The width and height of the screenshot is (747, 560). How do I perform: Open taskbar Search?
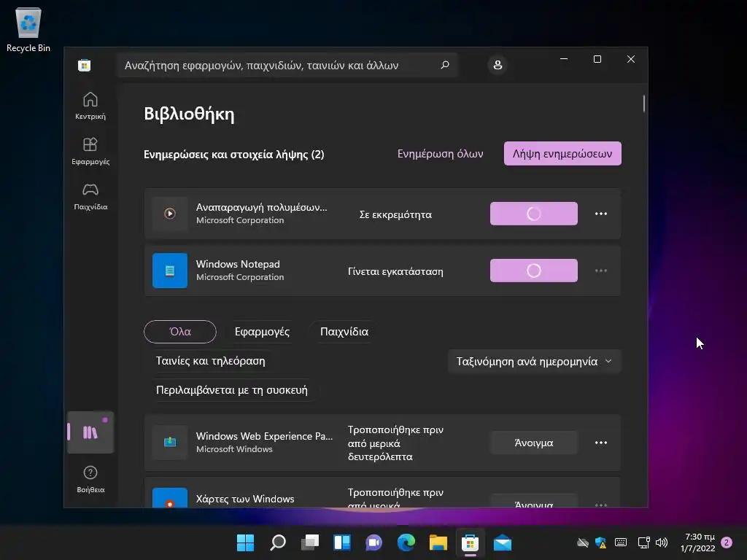point(278,542)
